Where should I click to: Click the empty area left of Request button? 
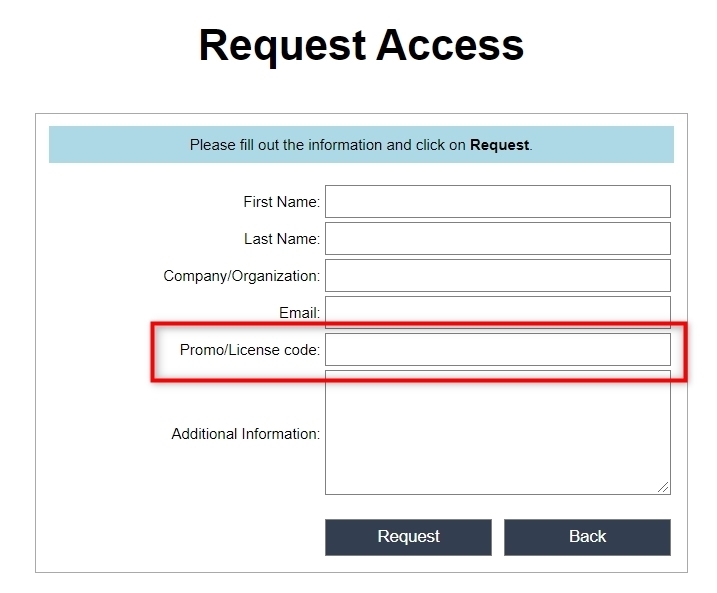[x=180, y=537]
